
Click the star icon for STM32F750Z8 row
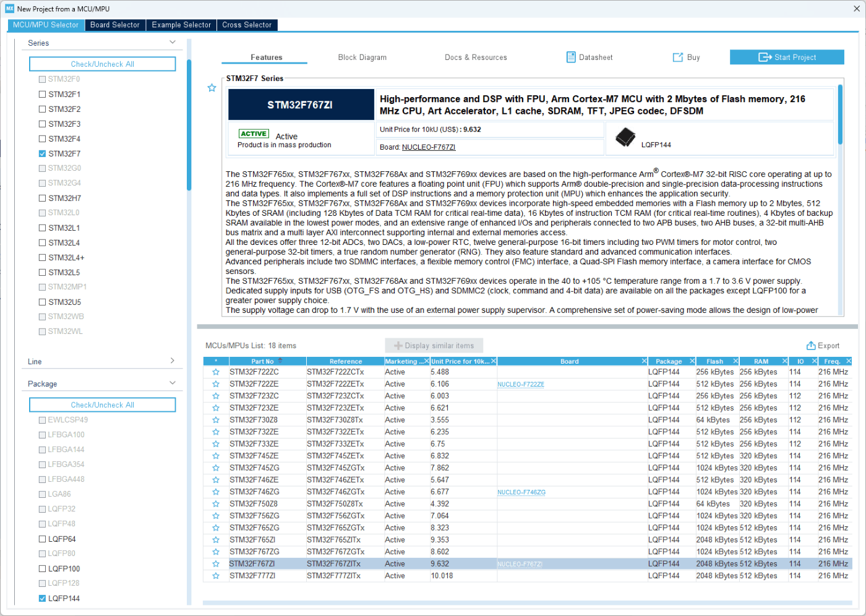click(x=216, y=504)
